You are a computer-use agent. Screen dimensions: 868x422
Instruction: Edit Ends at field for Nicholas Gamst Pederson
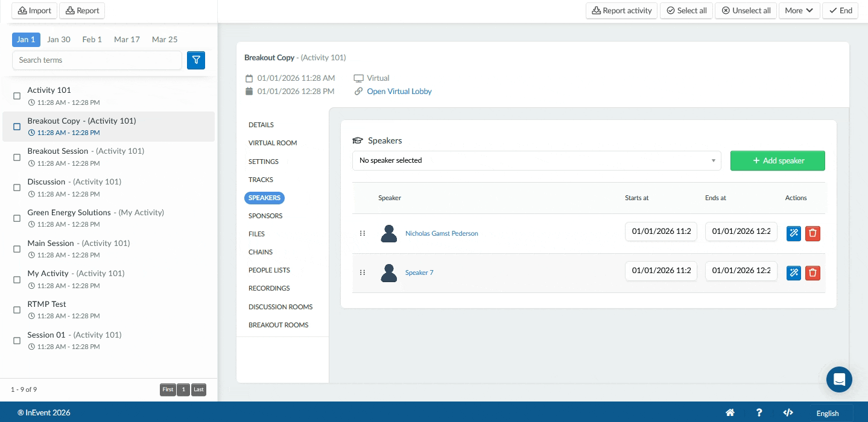[741, 231]
